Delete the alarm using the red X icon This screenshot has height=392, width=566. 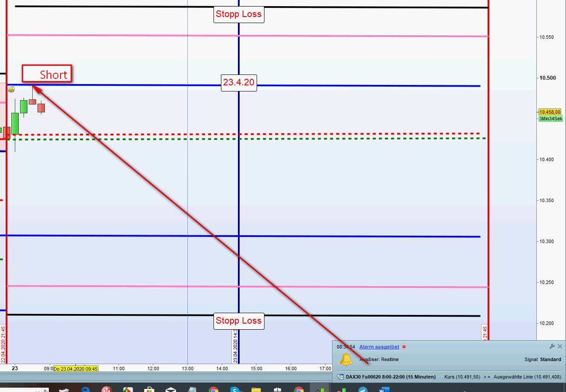coord(404,347)
